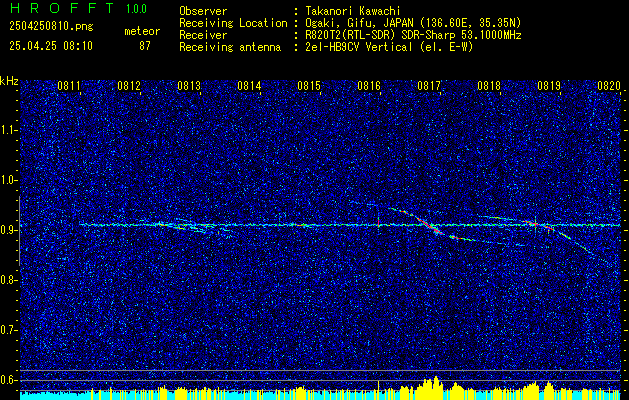Click the meteor label

[x=142, y=31]
